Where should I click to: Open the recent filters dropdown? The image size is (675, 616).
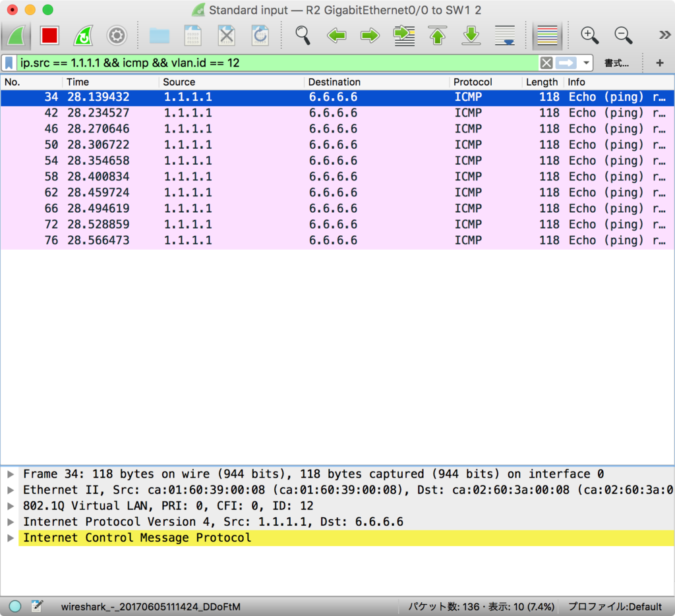pos(586,63)
